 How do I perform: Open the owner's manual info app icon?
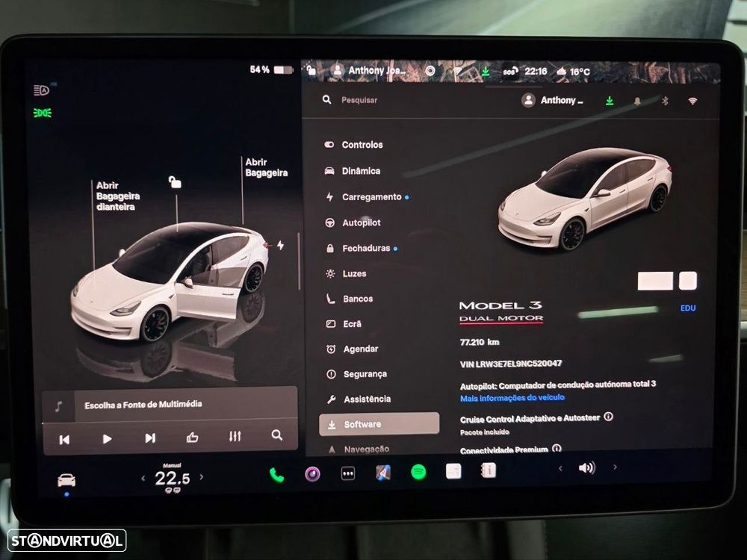point(489,470)
